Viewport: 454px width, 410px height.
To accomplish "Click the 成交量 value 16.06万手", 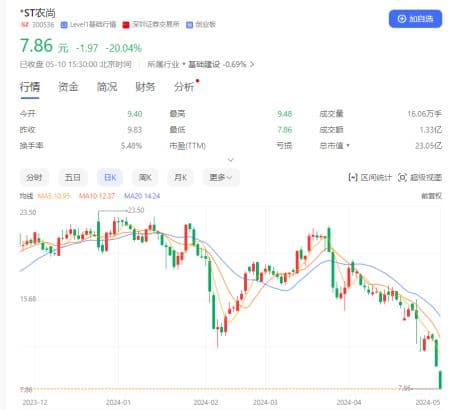I will point(424,114).
